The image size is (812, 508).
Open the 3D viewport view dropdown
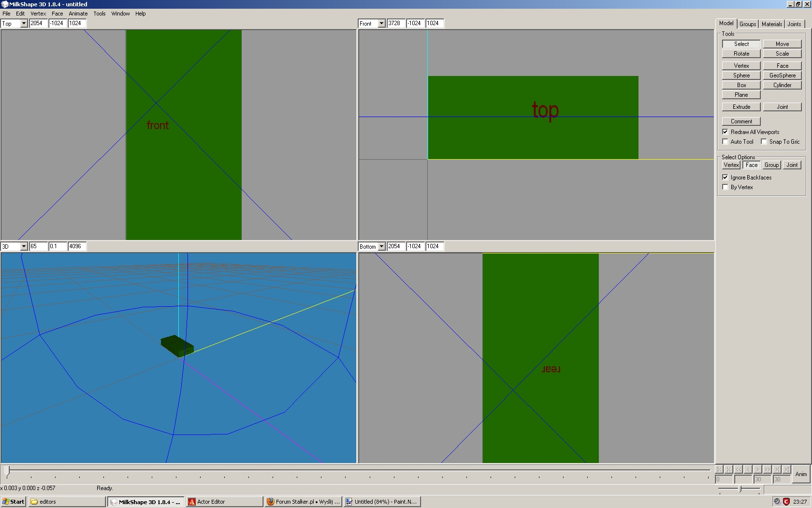(24, 246)
